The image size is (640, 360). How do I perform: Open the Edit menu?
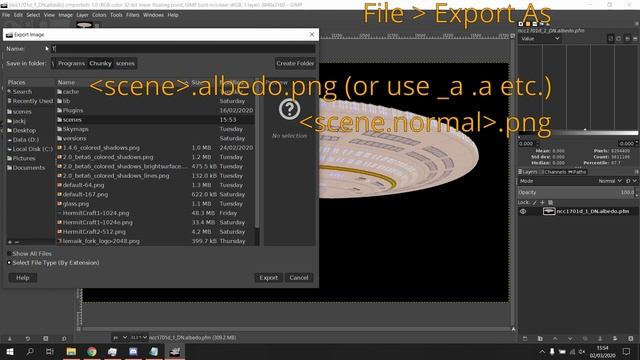click(x=18, y=15)
